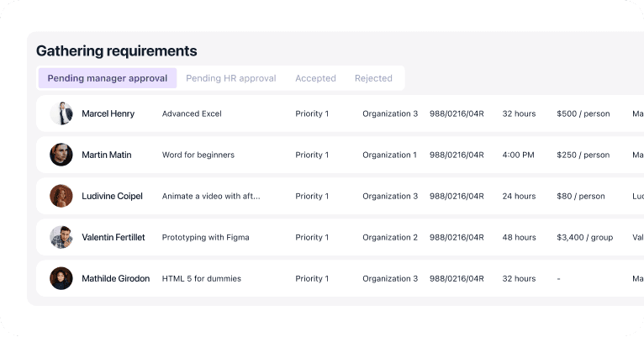The height and width of the screenshot is (337, 644).
Task: Show the Accepted requests tab
Action: [x=315, y=78]
